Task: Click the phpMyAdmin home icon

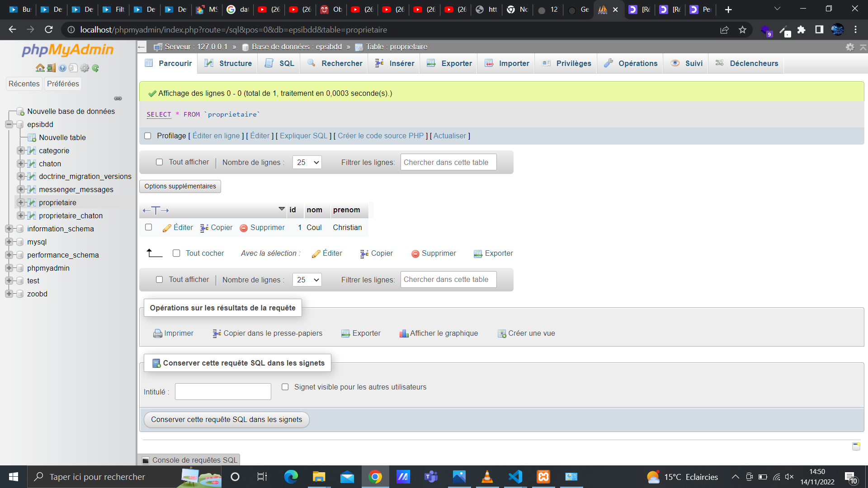Action: [40, 68]
